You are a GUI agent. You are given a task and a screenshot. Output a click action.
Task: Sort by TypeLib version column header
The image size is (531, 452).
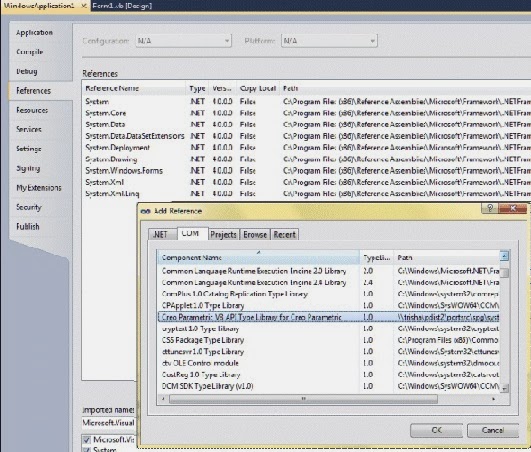[377, 258]
